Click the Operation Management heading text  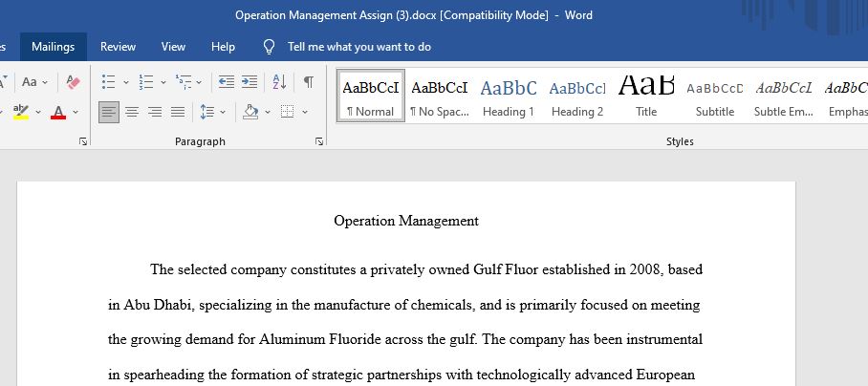pos(406,222)
